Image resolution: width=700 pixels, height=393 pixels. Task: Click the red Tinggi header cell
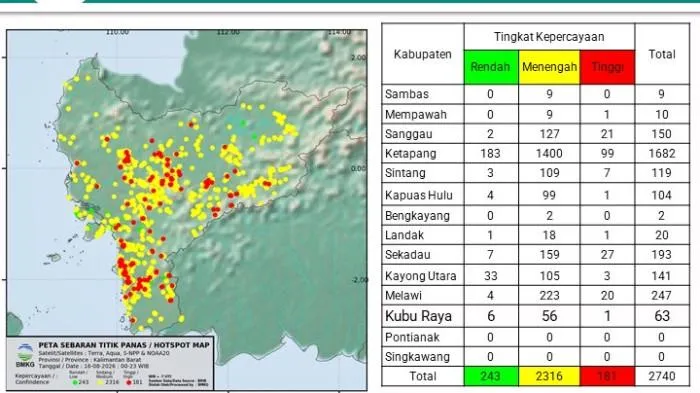[x=607, y=67]
